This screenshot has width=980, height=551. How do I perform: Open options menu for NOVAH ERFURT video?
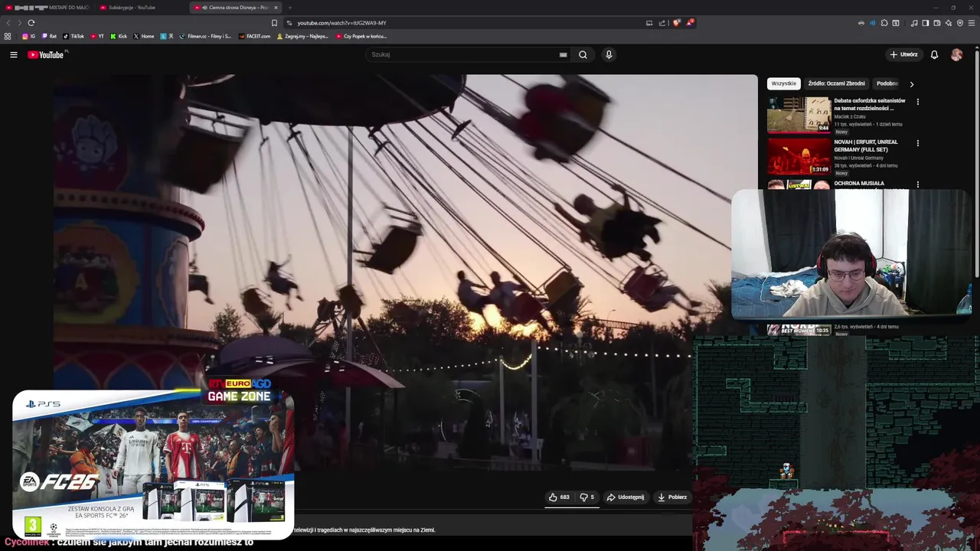click(x=917, y=143)
